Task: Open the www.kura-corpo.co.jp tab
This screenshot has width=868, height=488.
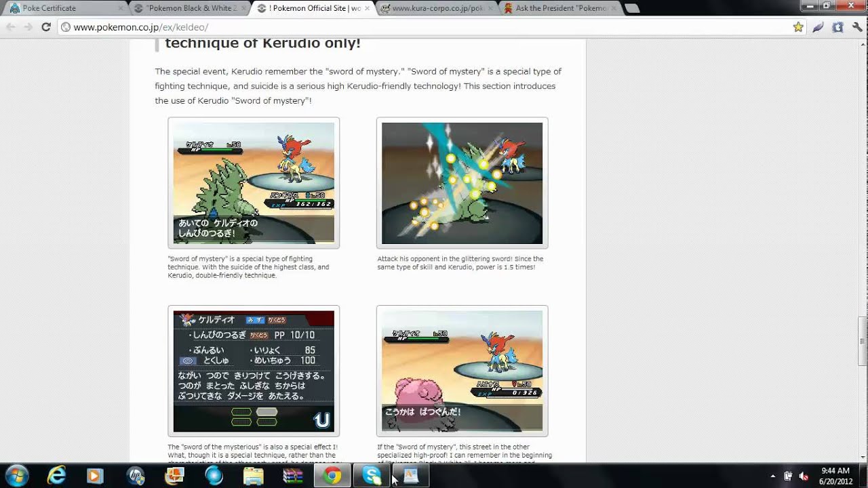Action: (435, 8)
